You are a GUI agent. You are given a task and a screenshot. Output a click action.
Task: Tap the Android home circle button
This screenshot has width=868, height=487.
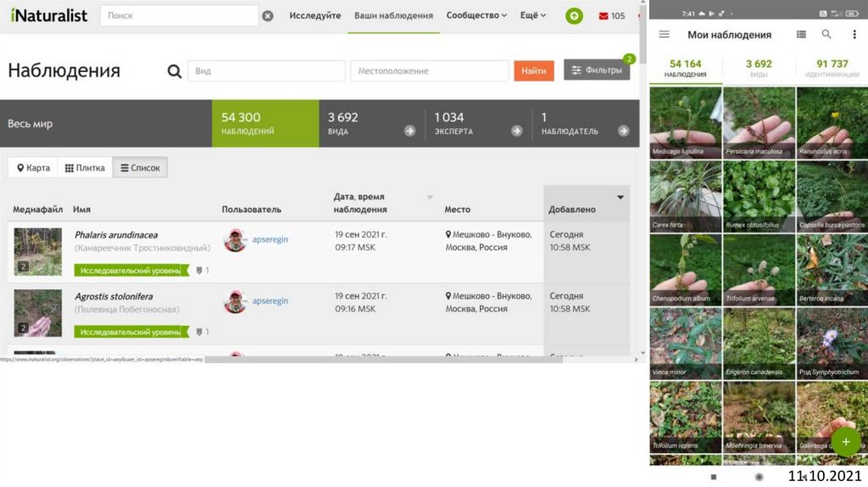759,477
